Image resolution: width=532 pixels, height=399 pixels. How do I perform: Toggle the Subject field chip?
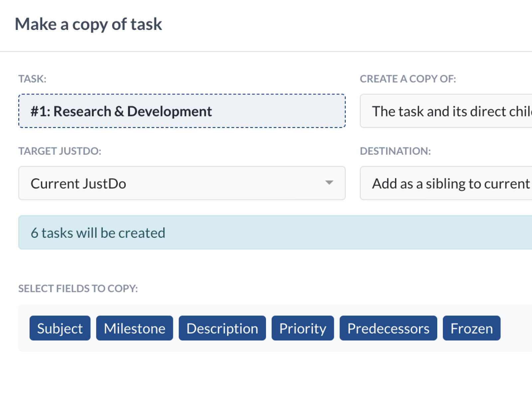(x=60, y=328)
